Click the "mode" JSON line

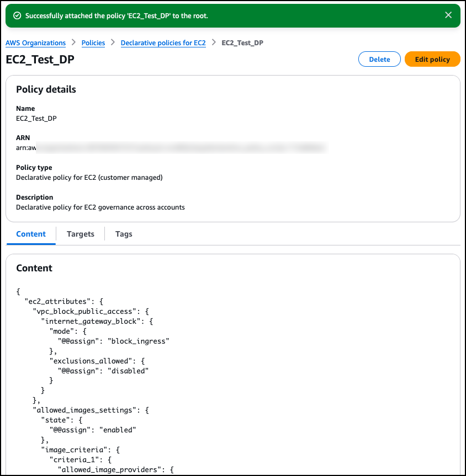(x=68, y=331)
